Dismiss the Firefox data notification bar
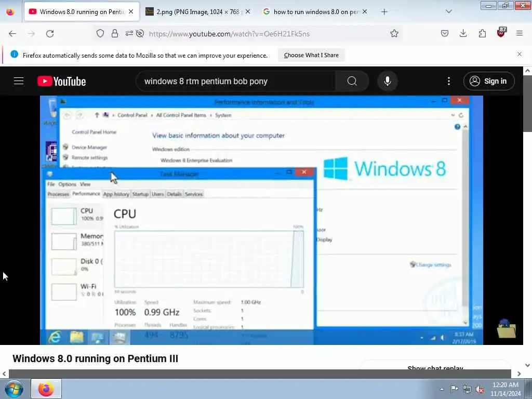532x399 pixels. (520, 54)
